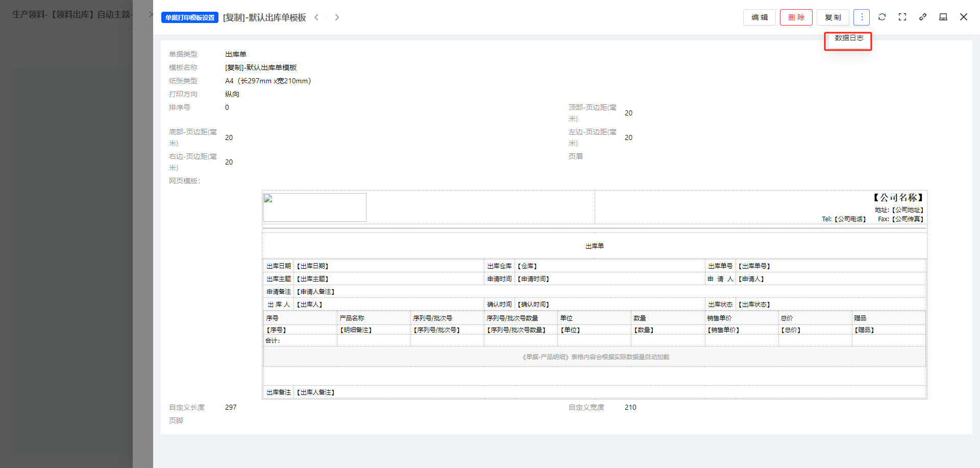
Task: Go to next record with right chevron
Action: tap(337, 17)
